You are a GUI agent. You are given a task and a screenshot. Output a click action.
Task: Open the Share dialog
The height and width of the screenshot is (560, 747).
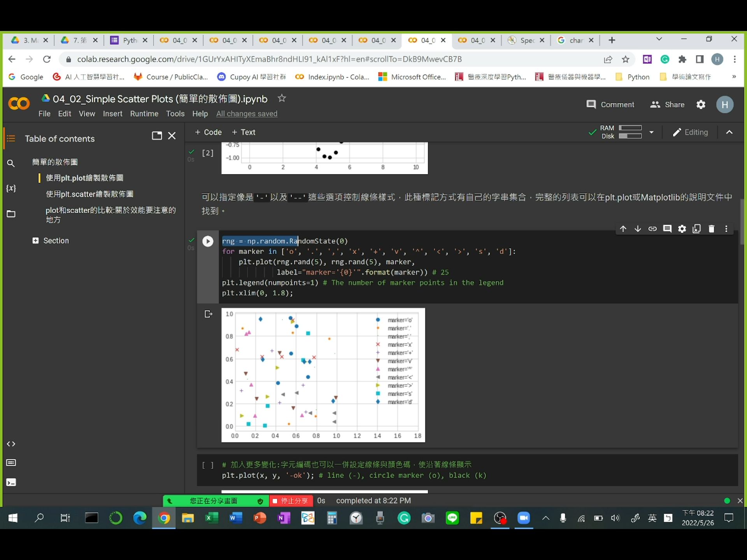tap(667, 105)
